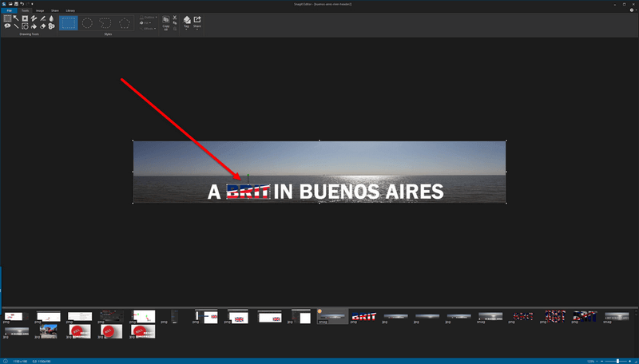This screenshot has height=364, width=639.
Task: Select the Blur water-drop tool
Action: click(51, 18)
